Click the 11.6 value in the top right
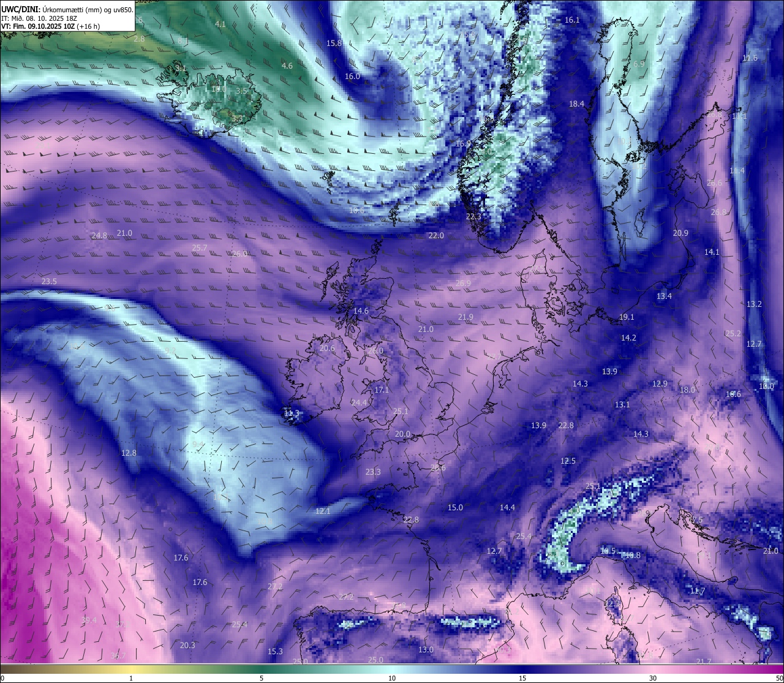This screenshot has height=683, width=784. coord(750,58)
